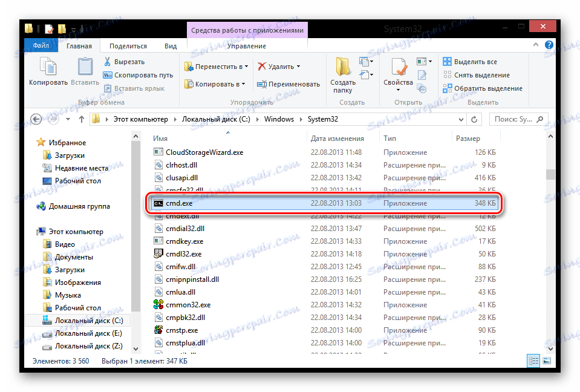Viewport: 580px width, 392px height.
Task: Go up one folder level arrow
Action: pyautogui.click(x=82, y=119)
